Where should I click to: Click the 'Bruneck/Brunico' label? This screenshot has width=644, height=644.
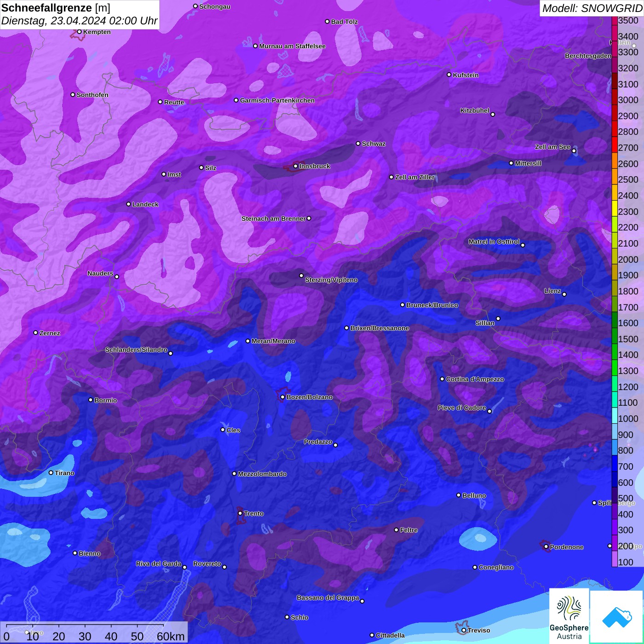[x=432, y=305]
